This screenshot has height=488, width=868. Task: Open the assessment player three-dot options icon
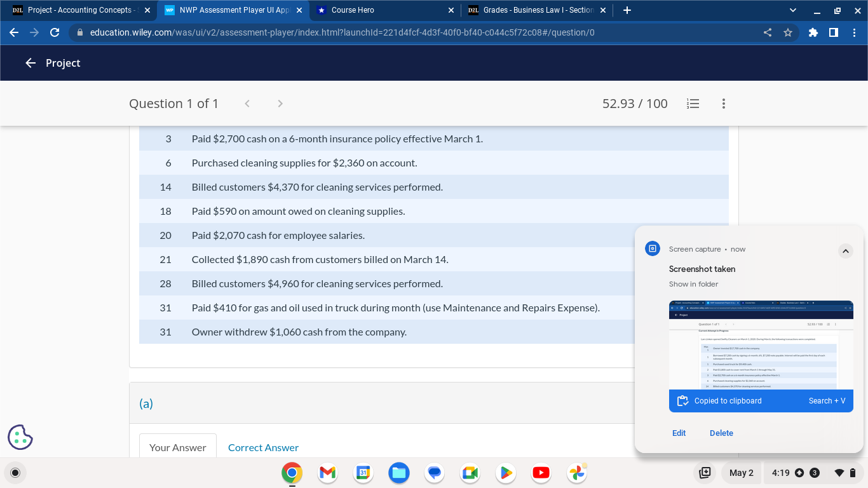(x=723, y=104)
